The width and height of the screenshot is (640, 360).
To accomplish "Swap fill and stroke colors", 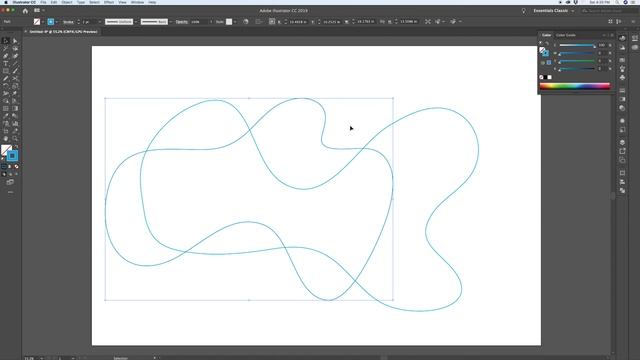I will (16, 147).
